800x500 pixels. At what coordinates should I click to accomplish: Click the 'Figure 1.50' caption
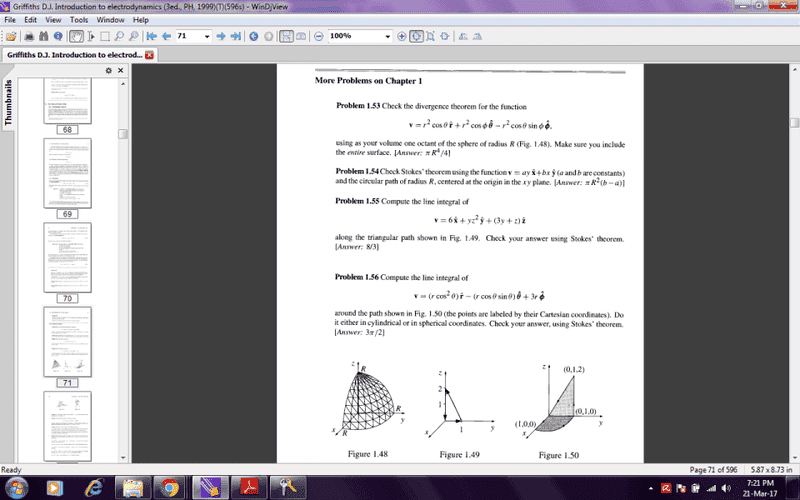[x=559, y=455]
